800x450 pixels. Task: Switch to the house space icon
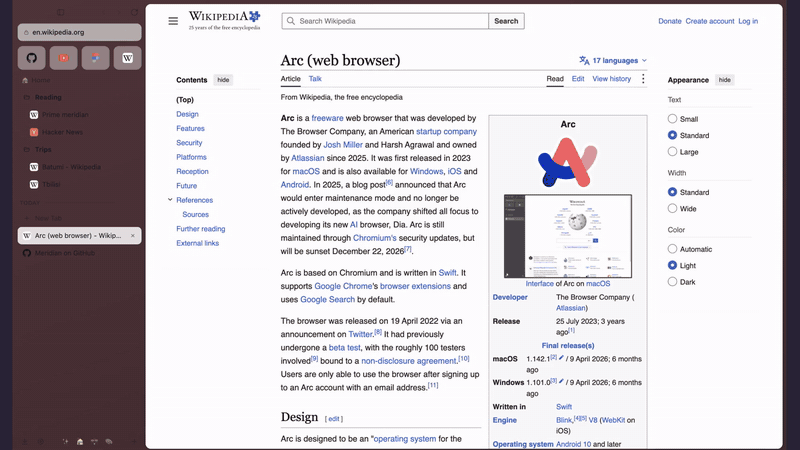(x=80, y=441)
